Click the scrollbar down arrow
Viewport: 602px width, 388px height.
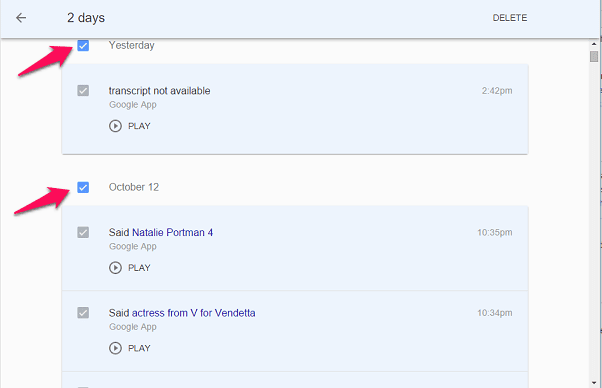(594, 383)
